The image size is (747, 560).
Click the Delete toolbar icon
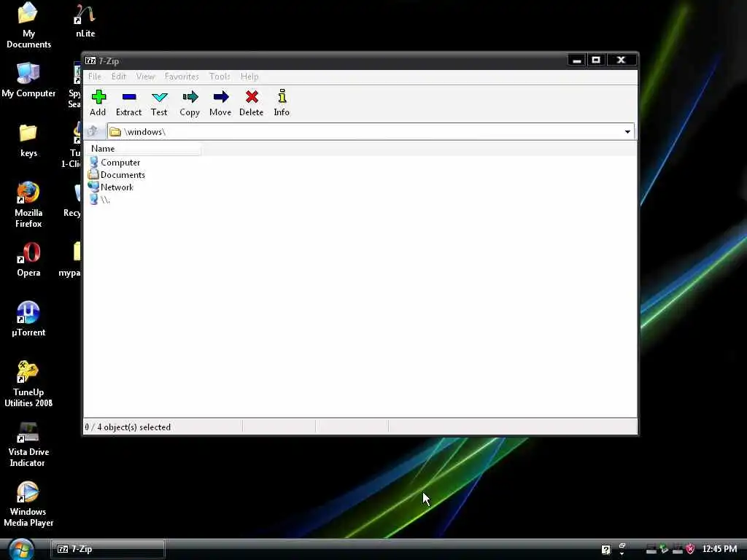click(252, 97)
